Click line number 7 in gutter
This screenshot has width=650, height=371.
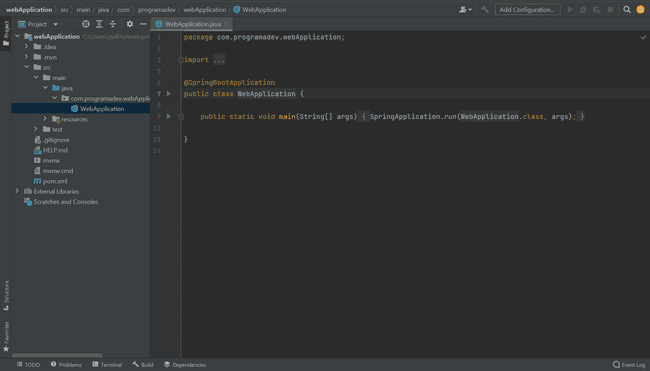(x=159, y=94)
